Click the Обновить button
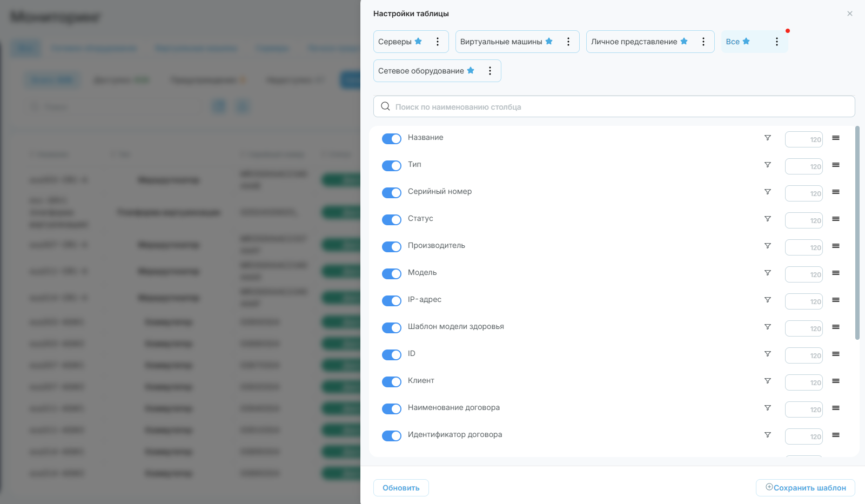Viewport: 865px width, 504px height. click(x=401, y=488)
